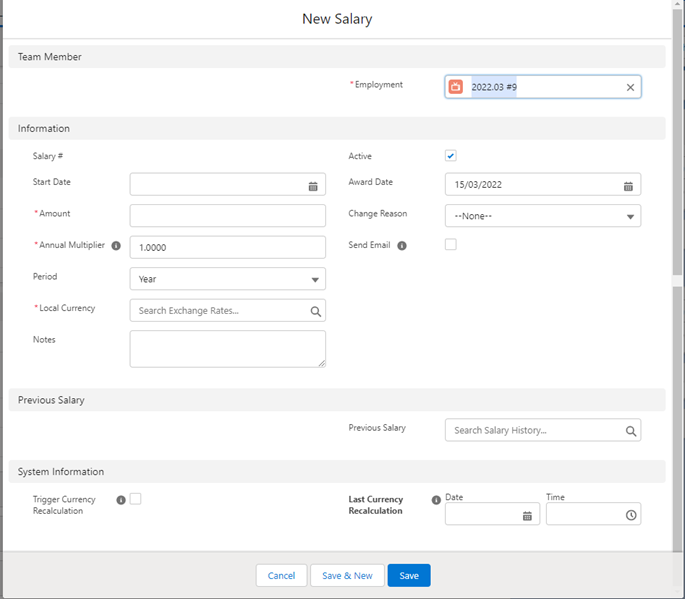Open the Change Reason dropdown
Image resolution: width=685 pixels, height=599 pixels.
542,216
